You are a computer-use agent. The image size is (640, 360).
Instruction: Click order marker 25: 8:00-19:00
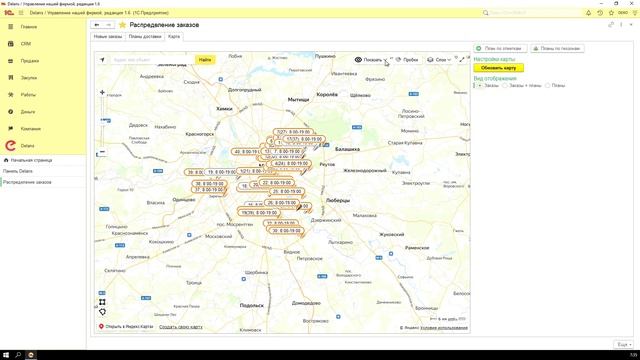click(x=287, y=191)
